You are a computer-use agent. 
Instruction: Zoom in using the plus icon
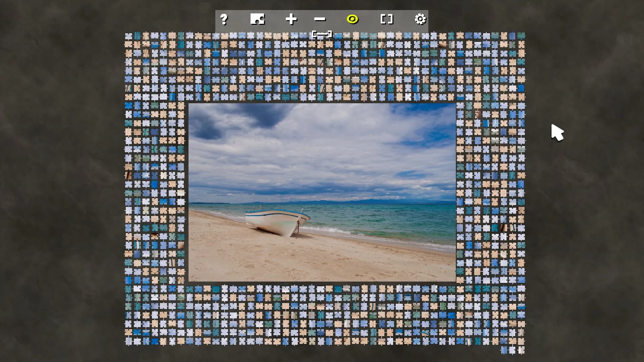(291, 19)
